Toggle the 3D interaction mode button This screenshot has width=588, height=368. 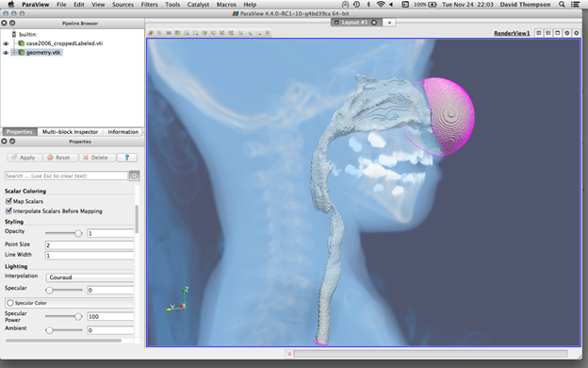(169, 33)
